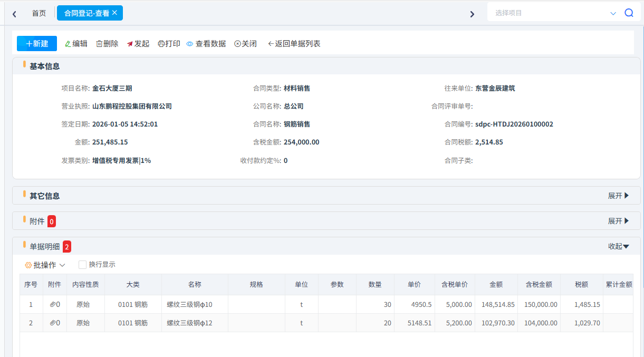Expand the 附件 section
This screenshot has width=644, height=357.
point(619,221)
